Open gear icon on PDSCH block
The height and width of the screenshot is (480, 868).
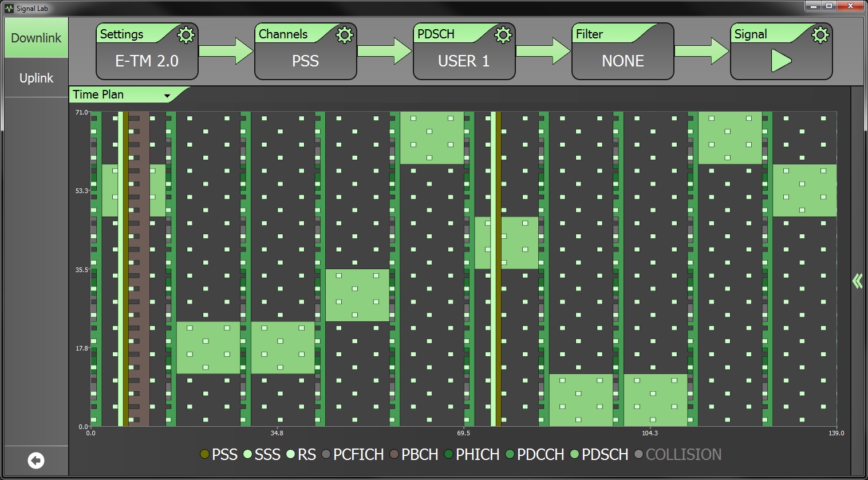[503, 35]
